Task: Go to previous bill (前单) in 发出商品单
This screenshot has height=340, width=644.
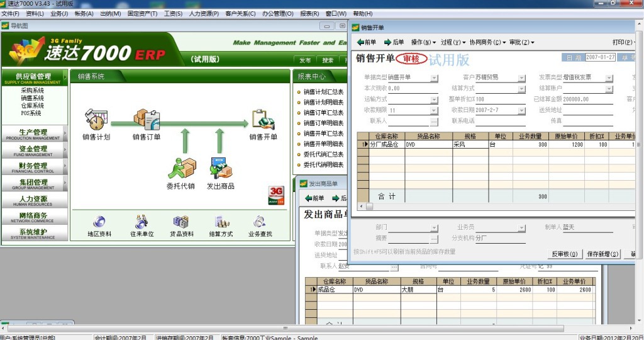Action: pos(314,198)
